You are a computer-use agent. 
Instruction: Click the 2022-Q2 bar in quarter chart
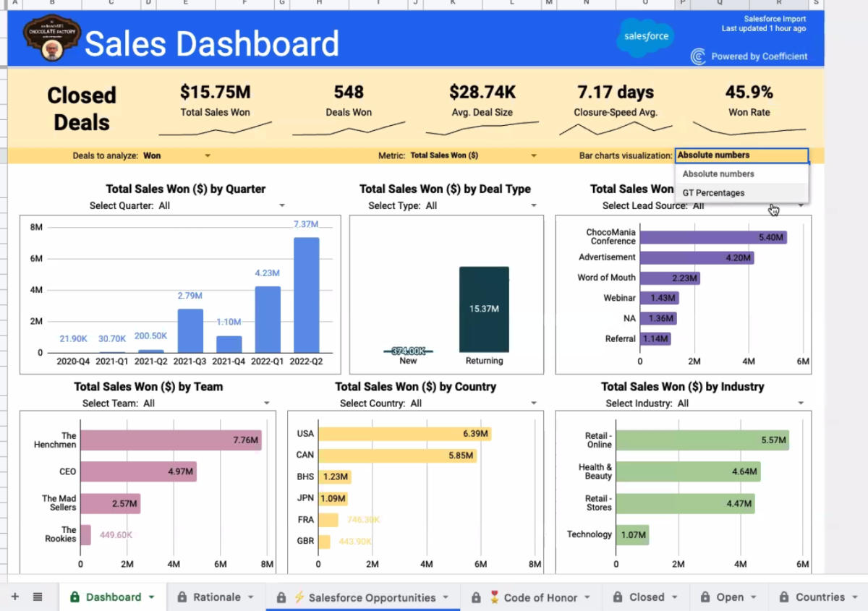click(306, 294)
